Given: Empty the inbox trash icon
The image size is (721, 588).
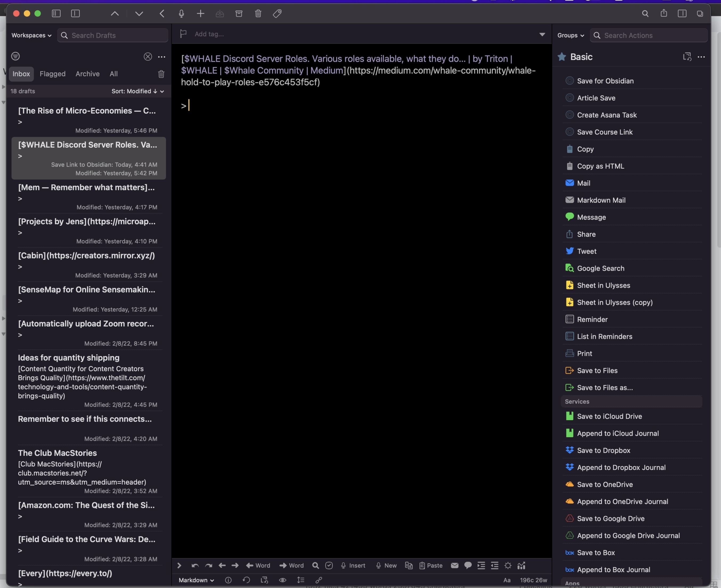Looking at the screenshot, I should pyautogui.click(x=161, y=74).
